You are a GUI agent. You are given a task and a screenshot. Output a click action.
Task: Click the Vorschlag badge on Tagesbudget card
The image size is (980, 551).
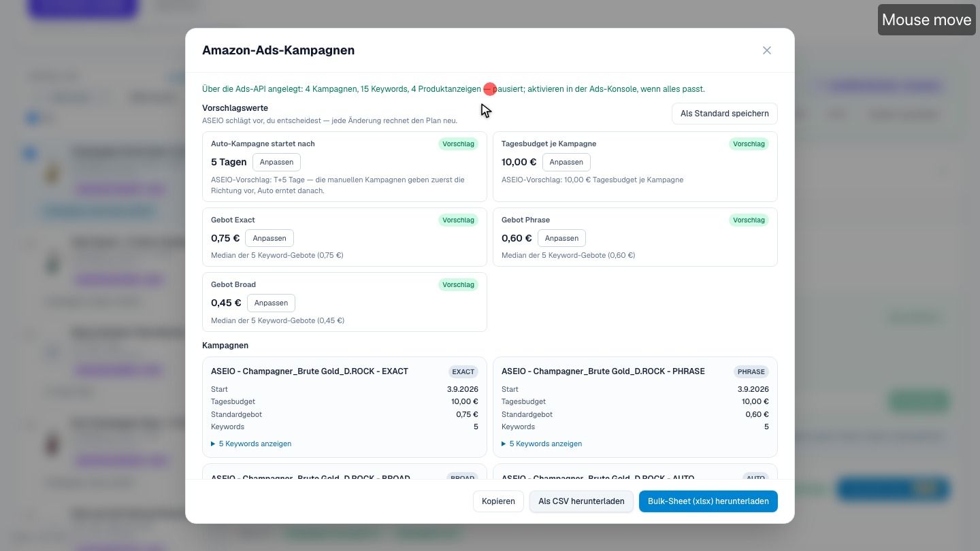pos(749,144)
